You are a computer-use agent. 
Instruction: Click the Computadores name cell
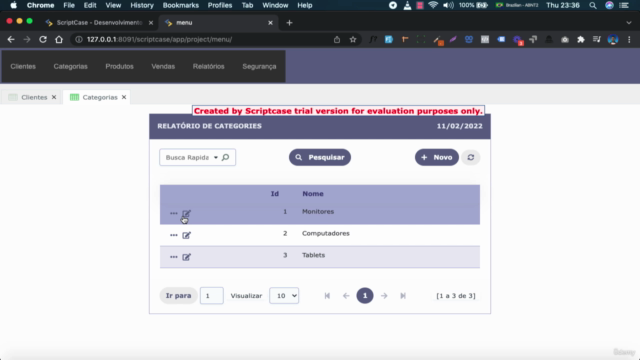pyautogui.click(x=326, y=233)
